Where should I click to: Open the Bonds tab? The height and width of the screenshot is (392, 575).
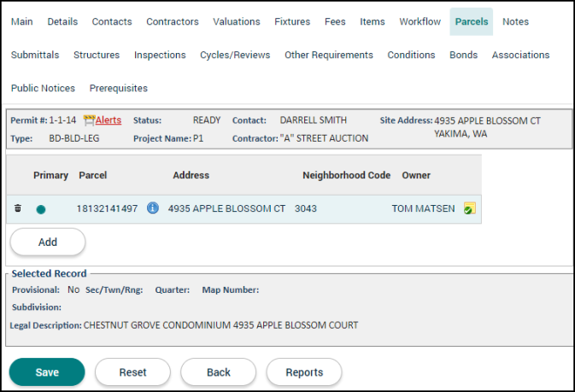(x=464, y=55)
